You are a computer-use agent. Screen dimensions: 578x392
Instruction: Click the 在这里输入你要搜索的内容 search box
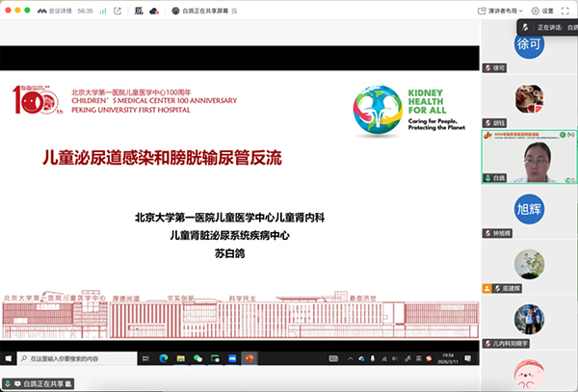[x=77, y=358]
